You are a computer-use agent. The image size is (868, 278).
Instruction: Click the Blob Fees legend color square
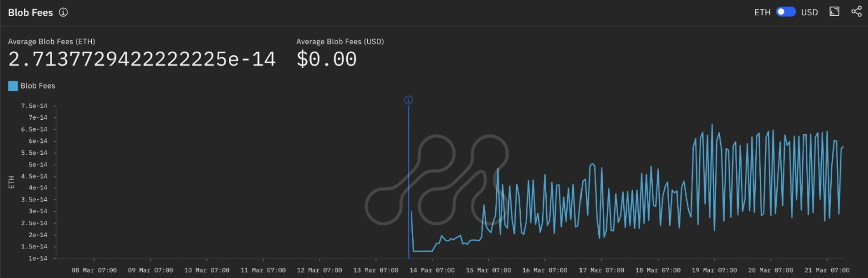pyautogui.click(x=12, y=86)
